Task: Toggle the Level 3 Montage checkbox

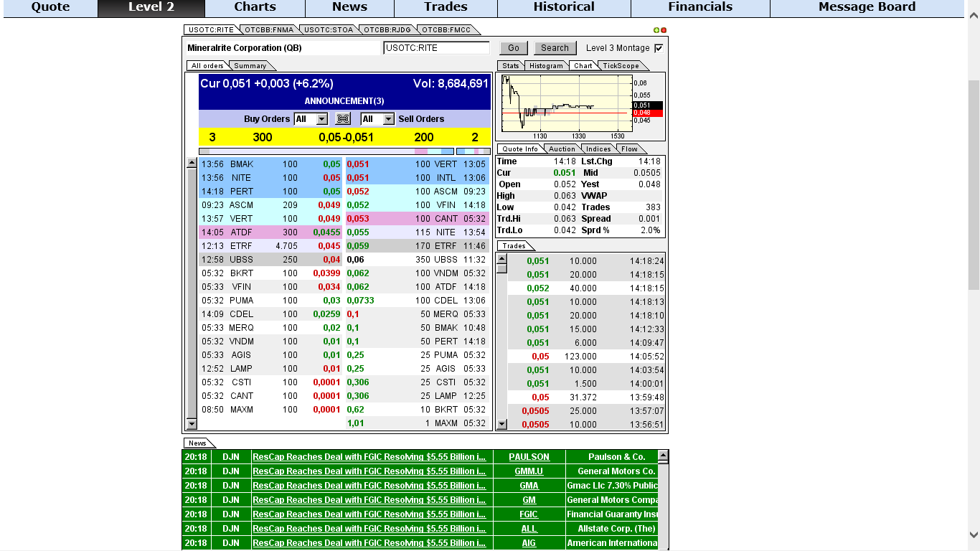Action: tap(659, 48)
